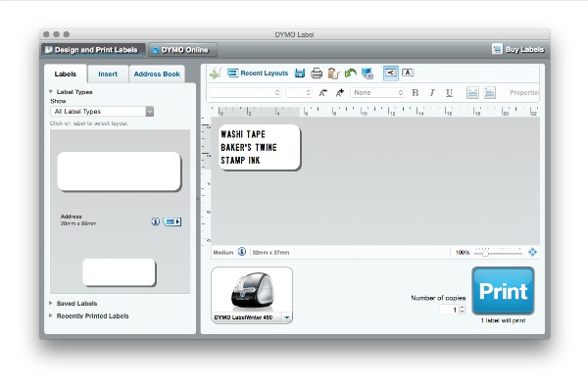The image size is (588, 388).
Task: Click the fit-to-window zoom icon
Action: pos(532,252)
